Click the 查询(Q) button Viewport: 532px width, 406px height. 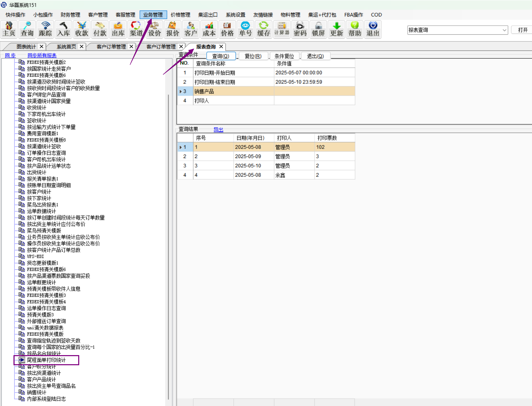coord(221,56)
